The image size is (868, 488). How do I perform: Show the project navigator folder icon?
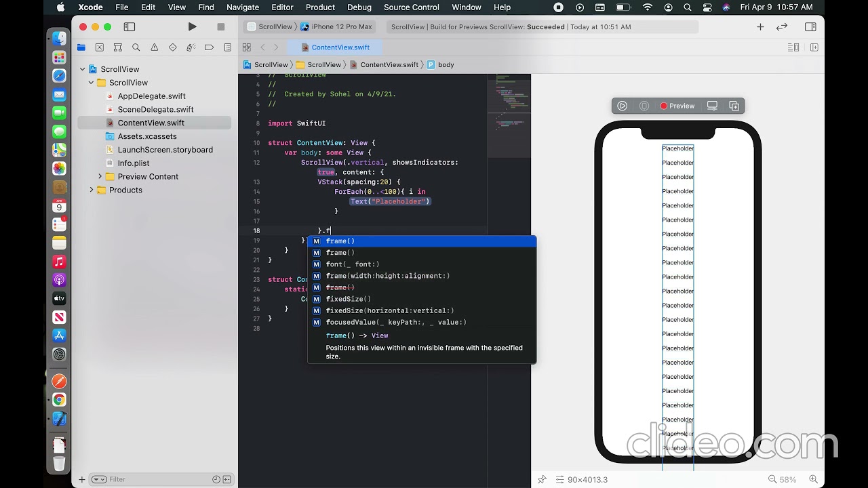pyautogui.click(x=81, y=47)
